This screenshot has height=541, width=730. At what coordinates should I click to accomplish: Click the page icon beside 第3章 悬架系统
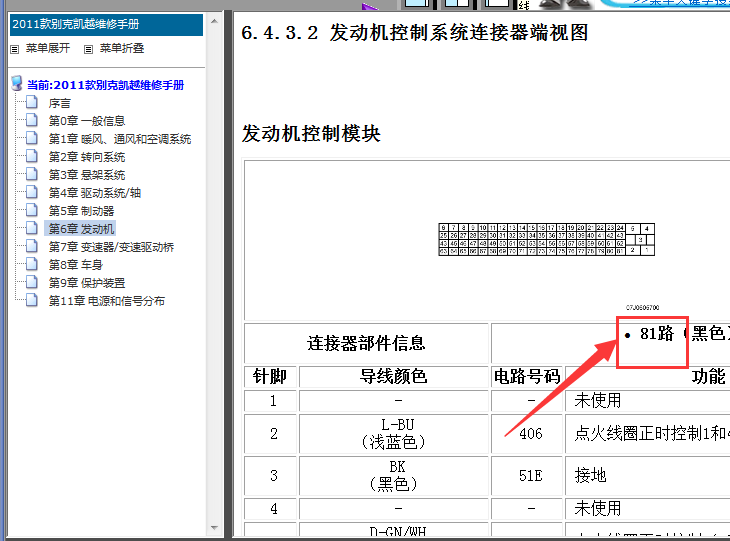point(32,174)
